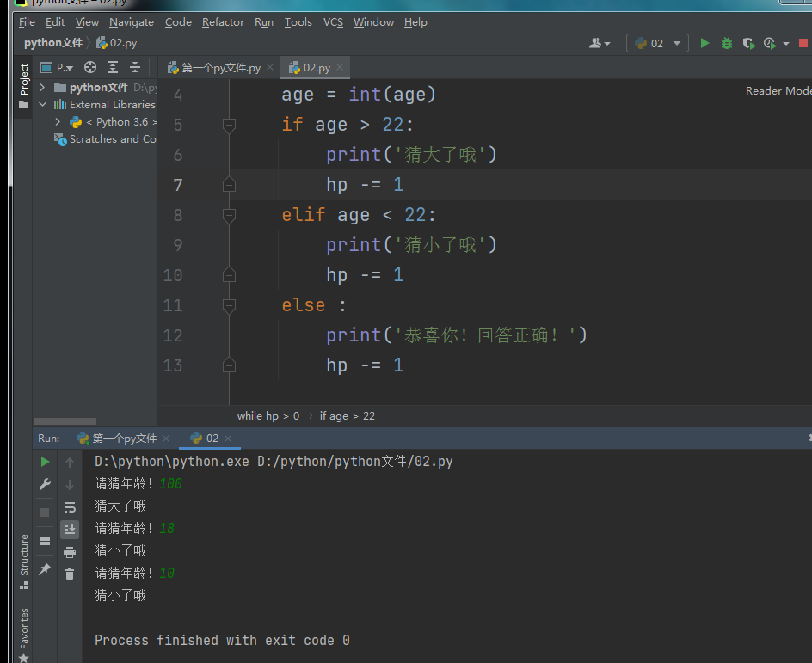Open the Navigate menu
The width and height of the screenshot is (812, 663).
coord(132,22)
